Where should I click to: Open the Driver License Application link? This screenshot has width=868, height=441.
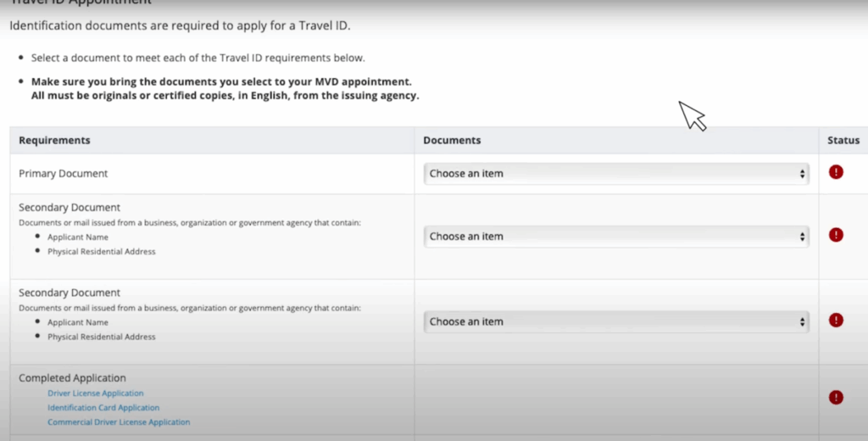coord(95,394)
